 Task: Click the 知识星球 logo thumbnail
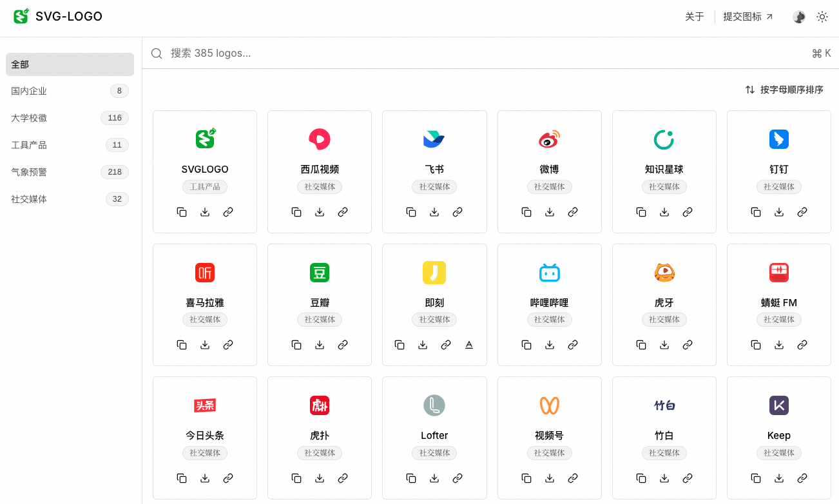[x=664, y=139]
